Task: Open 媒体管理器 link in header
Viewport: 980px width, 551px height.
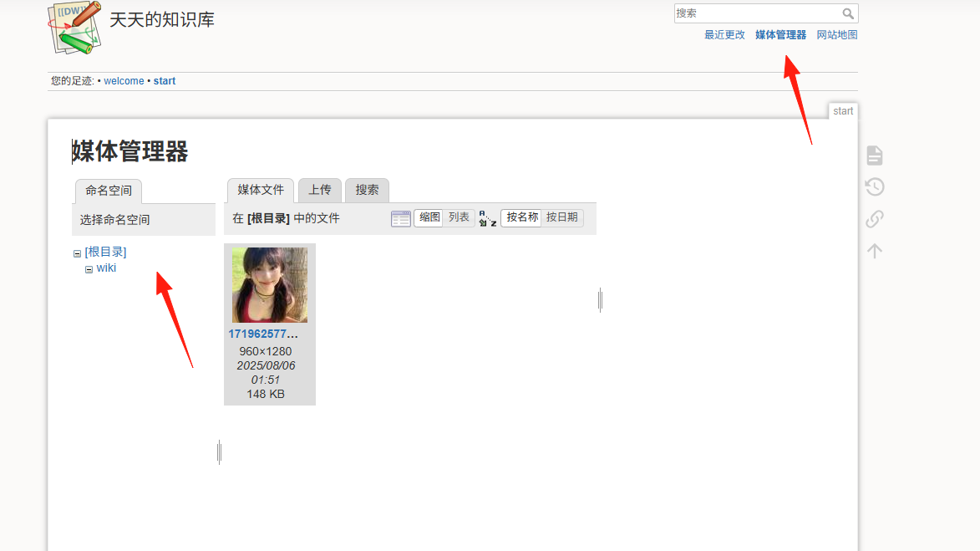Action: 780,35
